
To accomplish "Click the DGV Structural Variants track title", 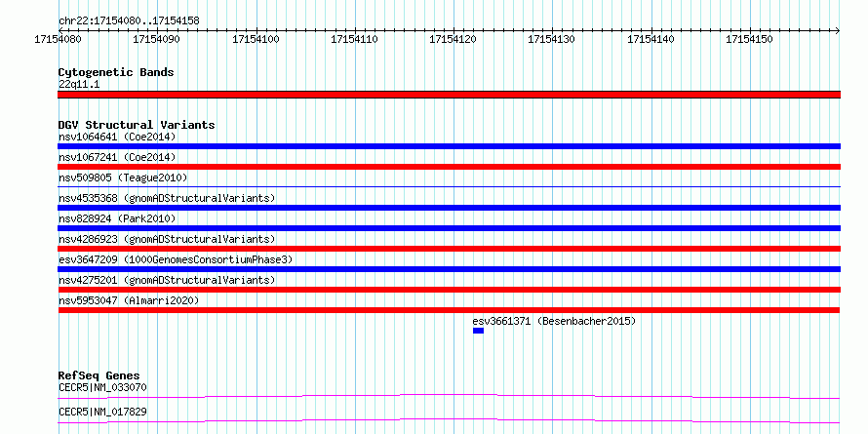I will (137, 125).
